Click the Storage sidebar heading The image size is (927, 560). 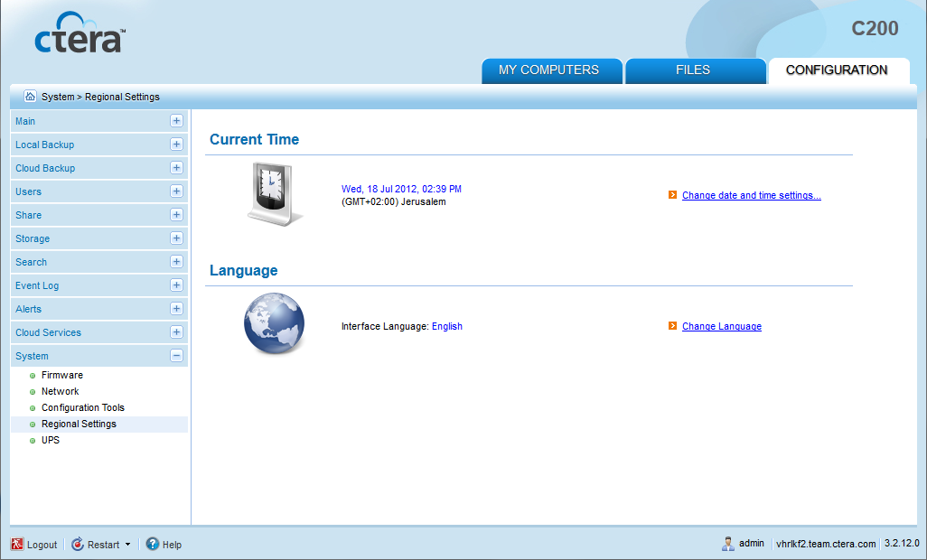click(33, 238)
